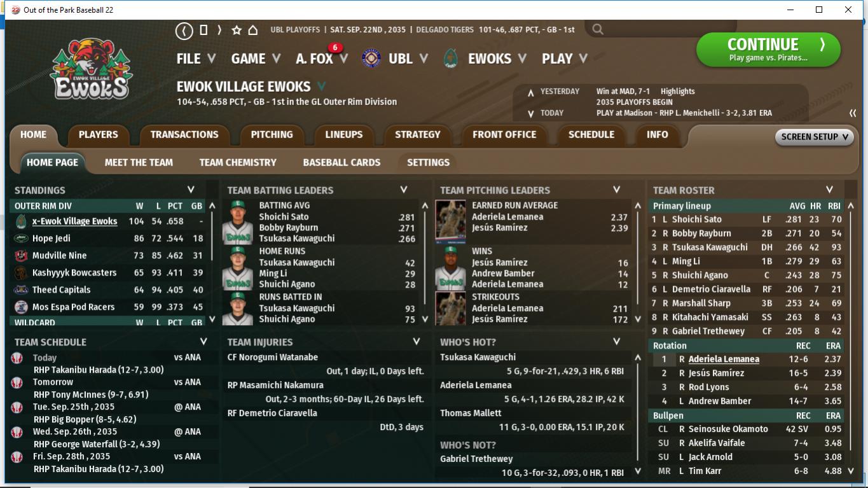The width and height of the screenshot is (868, 488).
Task: Click the baseball icon for Tue. Sep. 25th
Action: [x=17, y=408]
